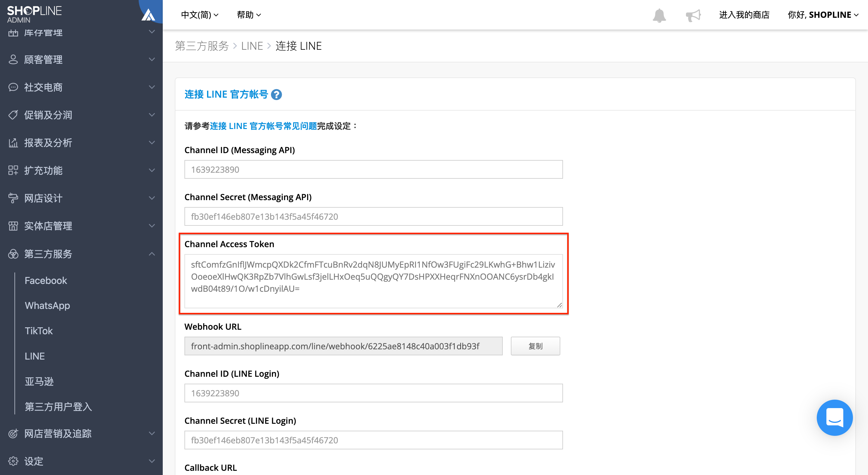Expand the 网店营销及追踪 chevron
Image resolution: width=868 pixels, height=475 pixels.
[x=152, y=434]
